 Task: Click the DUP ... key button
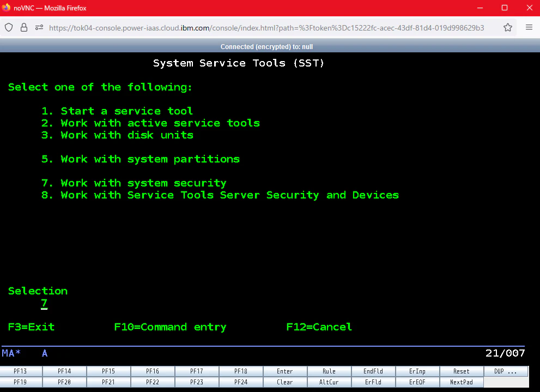click(506, 371)
